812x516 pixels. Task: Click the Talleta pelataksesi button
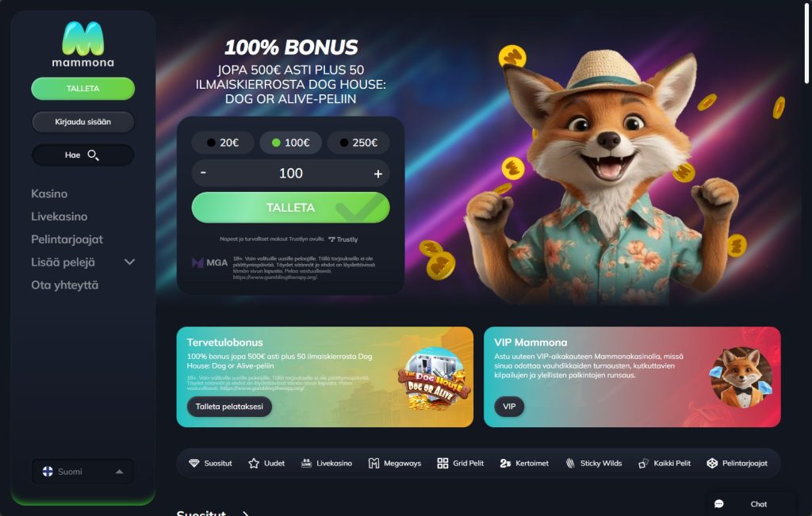pyautogui.click(x=229, y=407)
